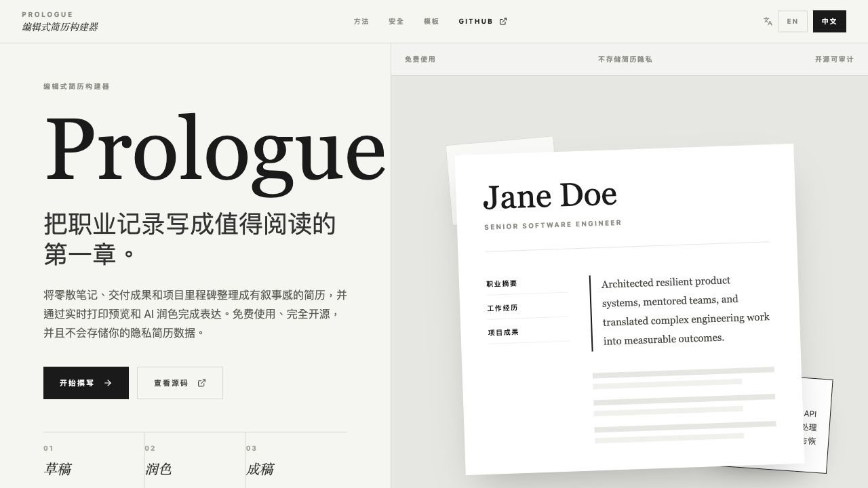Screen dimensions: 868x488
Task: Click the 开源可审计 label
Action: pos(834,60)
